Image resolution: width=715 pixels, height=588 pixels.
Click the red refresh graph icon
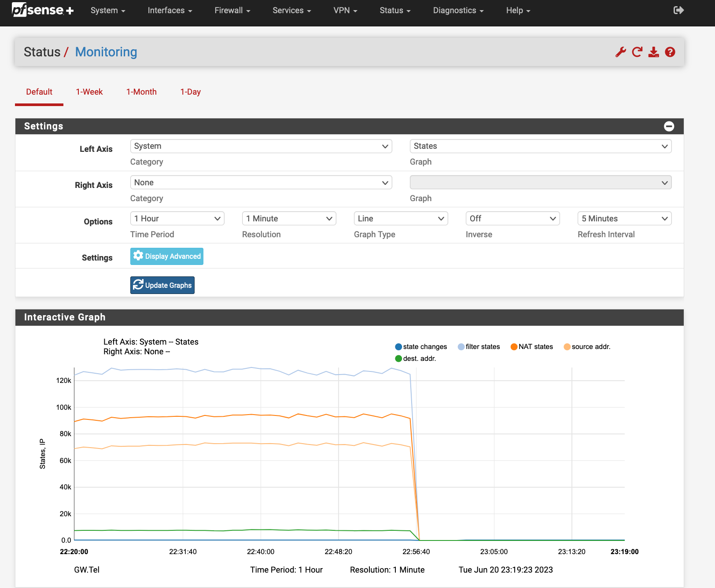click(x=637, y=52)
